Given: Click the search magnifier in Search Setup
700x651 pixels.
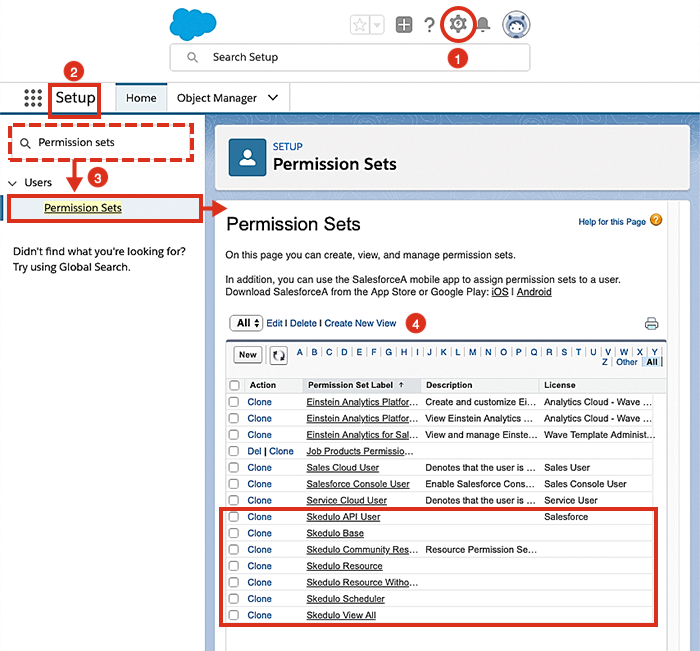Looking at the screenshot, I should 192,57.
